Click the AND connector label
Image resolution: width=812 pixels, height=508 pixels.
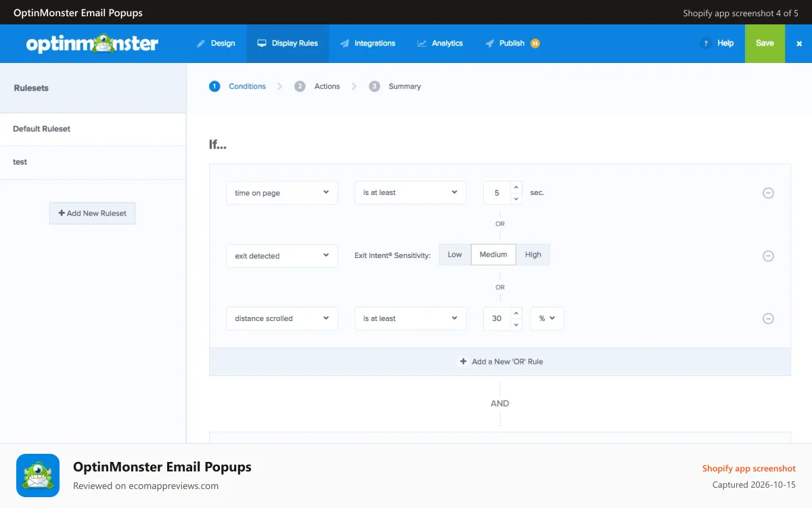[500, 403]
